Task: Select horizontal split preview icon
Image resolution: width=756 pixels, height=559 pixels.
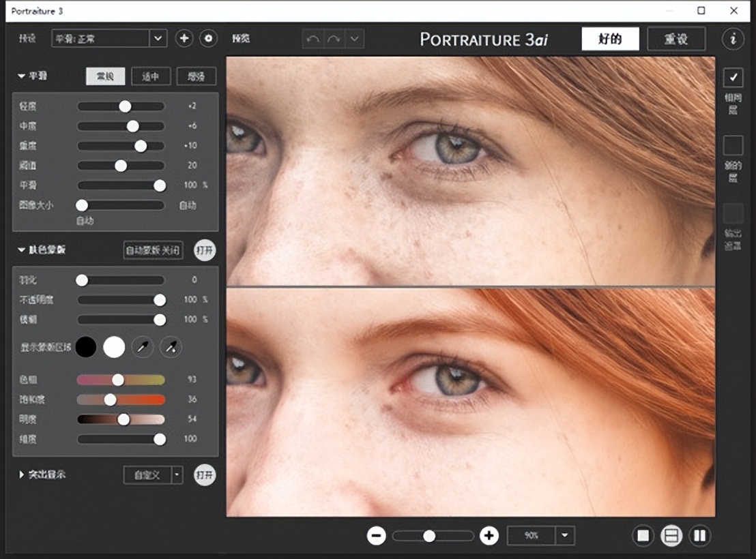Action: [x=671, y=536]
